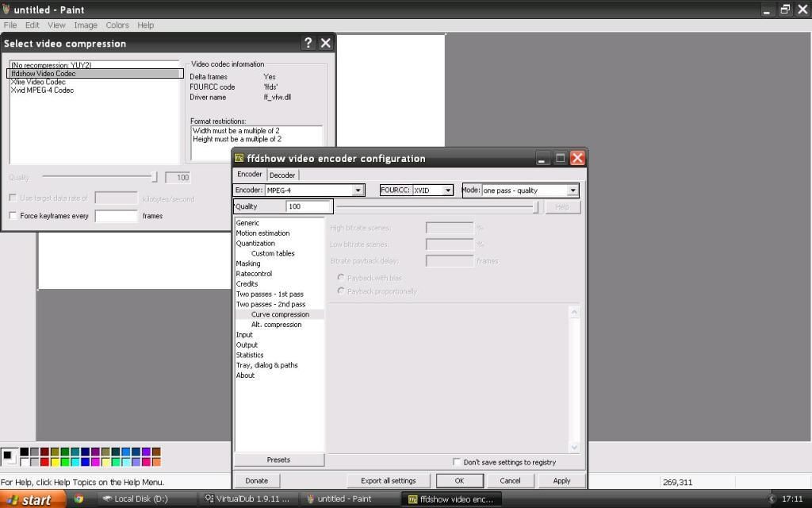Screen dimensions: 812x508
Task: Click the ffdshow icon in the configuration title bar
Action: [x=239, y=158]
